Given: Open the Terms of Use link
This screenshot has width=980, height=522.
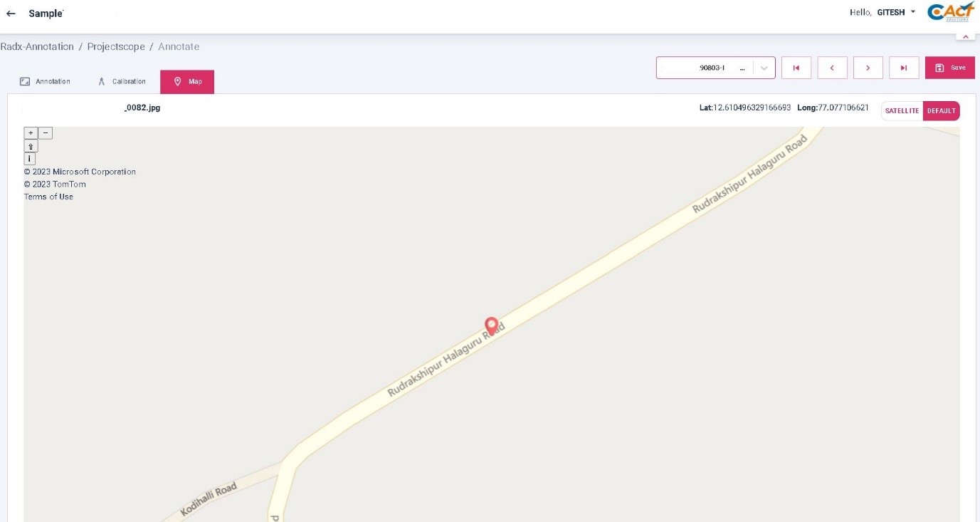Looking at the screenshot, I should 48,197.
